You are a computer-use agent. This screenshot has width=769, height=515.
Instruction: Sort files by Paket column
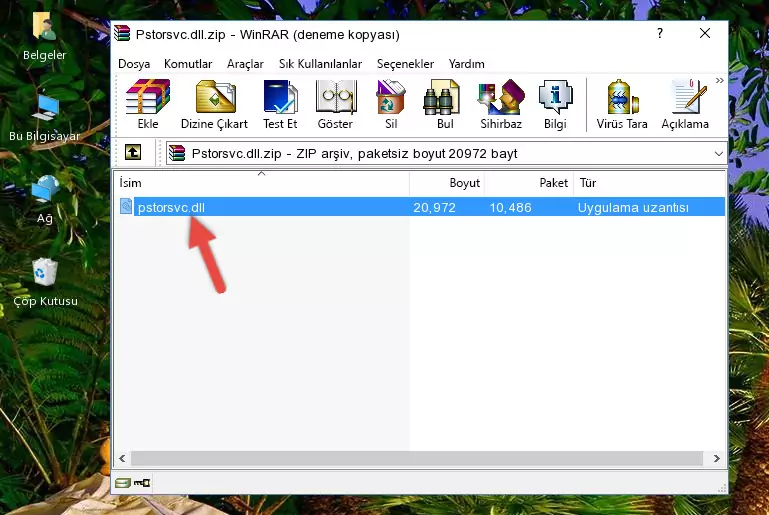click(529, 183)
